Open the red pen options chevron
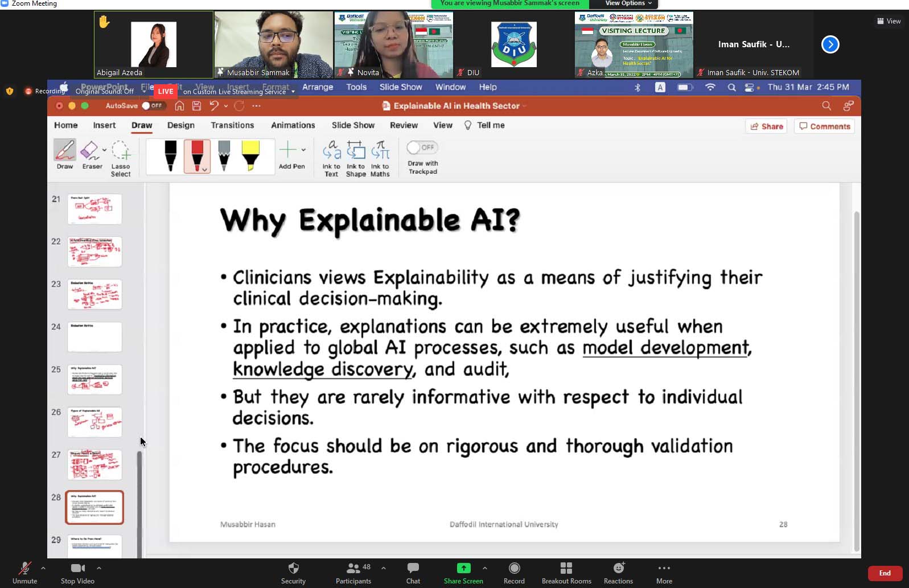Viewport: 909px width, 588px height. (204, 170)
